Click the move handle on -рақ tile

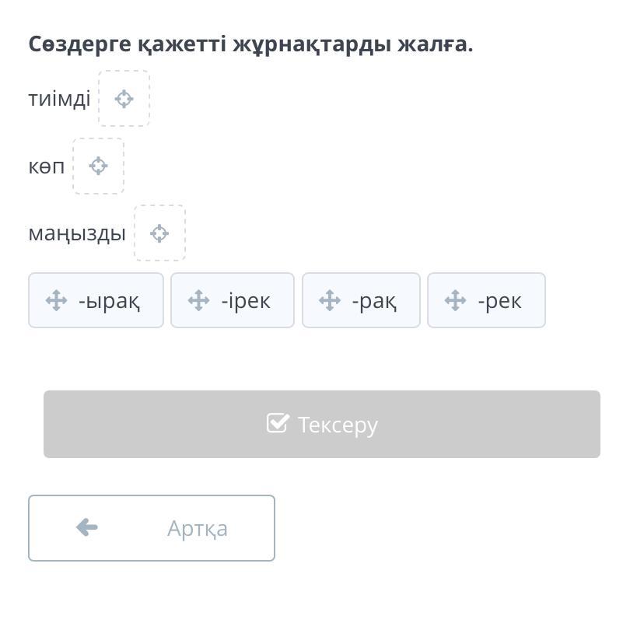click(330, 300)
